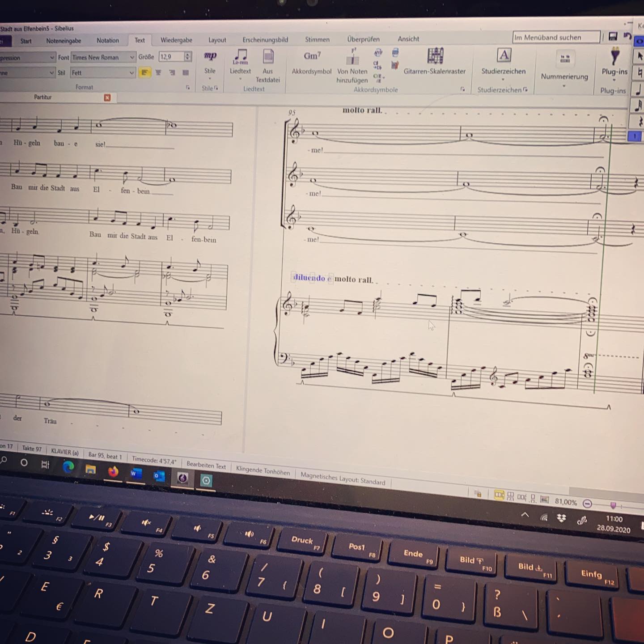Expand the Studierzeichen group dialog launcher
The height and width of the screenshot is (644, 644).
point(525,89)
